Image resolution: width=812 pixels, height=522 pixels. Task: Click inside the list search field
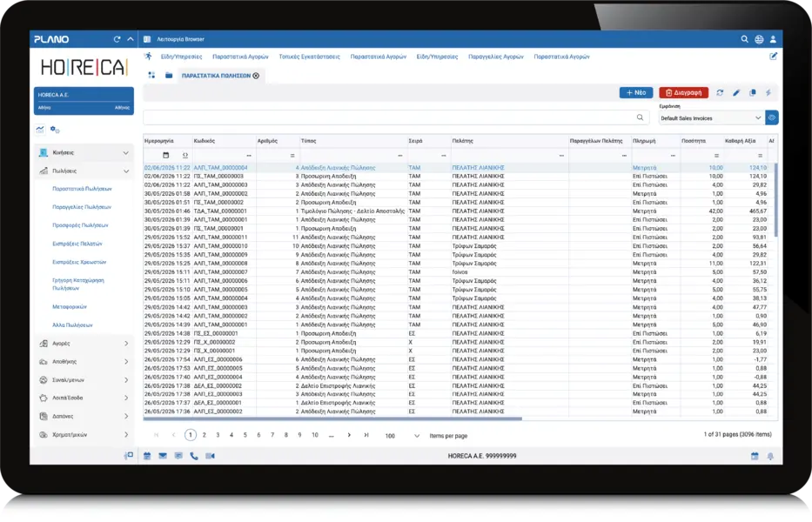coord(396,117)
